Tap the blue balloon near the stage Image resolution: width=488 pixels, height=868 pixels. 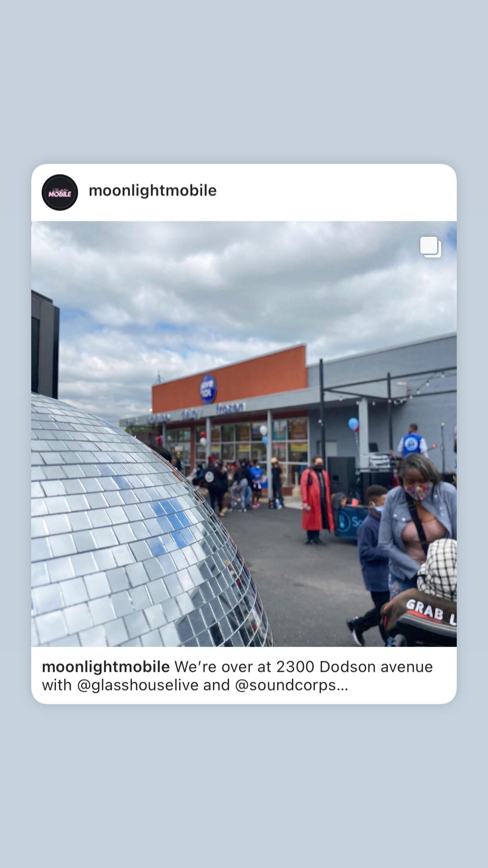coord(354,424)
